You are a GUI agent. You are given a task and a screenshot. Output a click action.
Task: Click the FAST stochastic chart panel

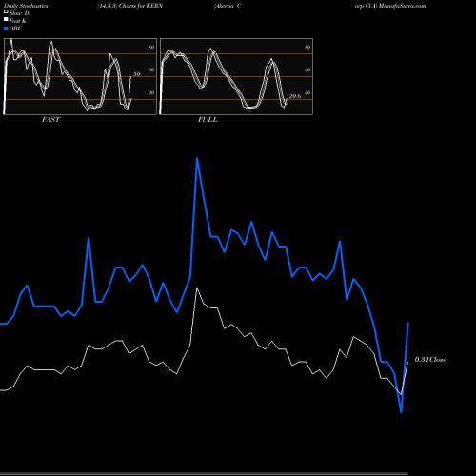[x=80, y=76]
